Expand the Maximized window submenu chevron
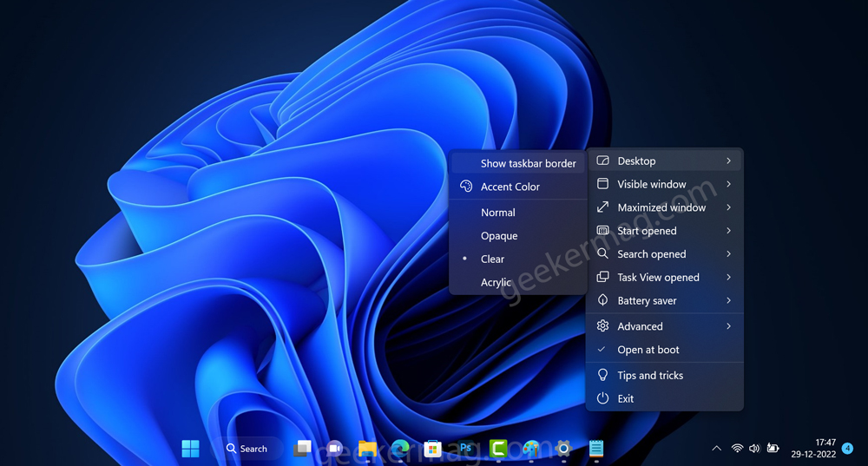 [728, 207]
